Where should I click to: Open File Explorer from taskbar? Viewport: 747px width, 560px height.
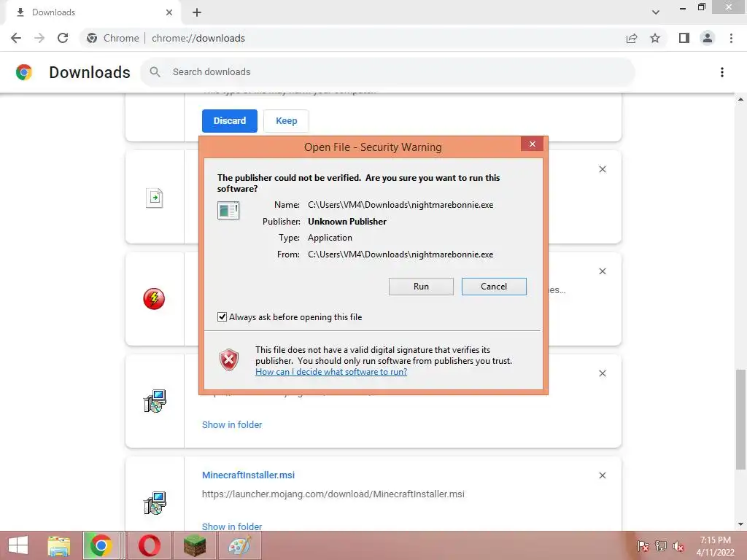pyautogui.click(x=59, y=545)
